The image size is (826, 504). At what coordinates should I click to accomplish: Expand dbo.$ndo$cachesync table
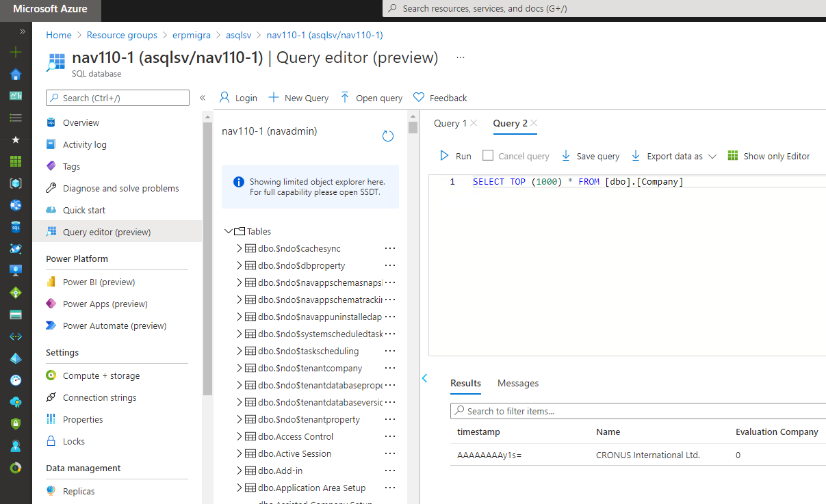240,248
